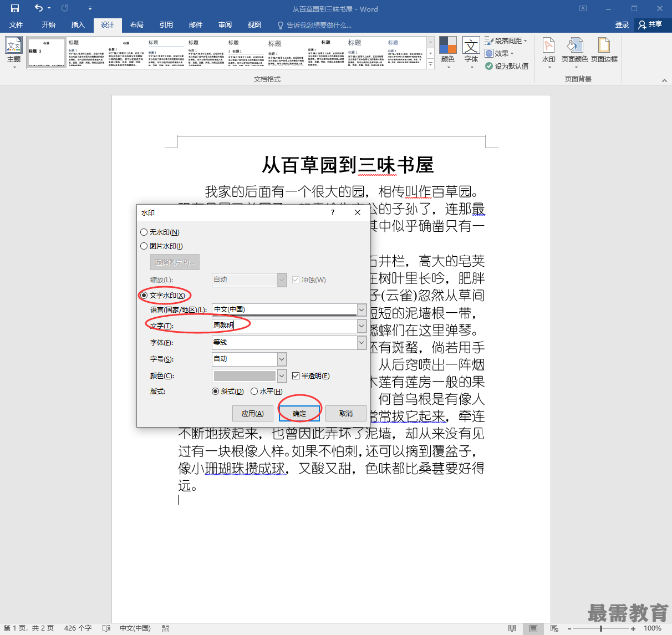This screenshot has width=672, height=635.
Task: Expand the Color dropdown arrow in dialog
Action: (x=282, y=375)
